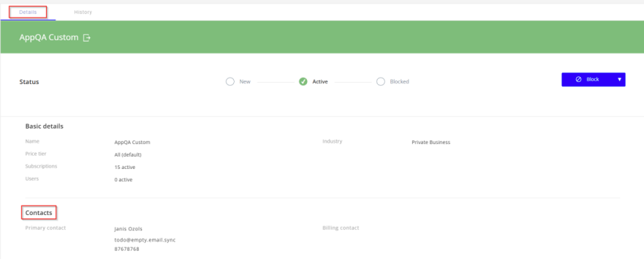644x270 pixels.
Task: Click the Name field label
Action: click(32, 141)
